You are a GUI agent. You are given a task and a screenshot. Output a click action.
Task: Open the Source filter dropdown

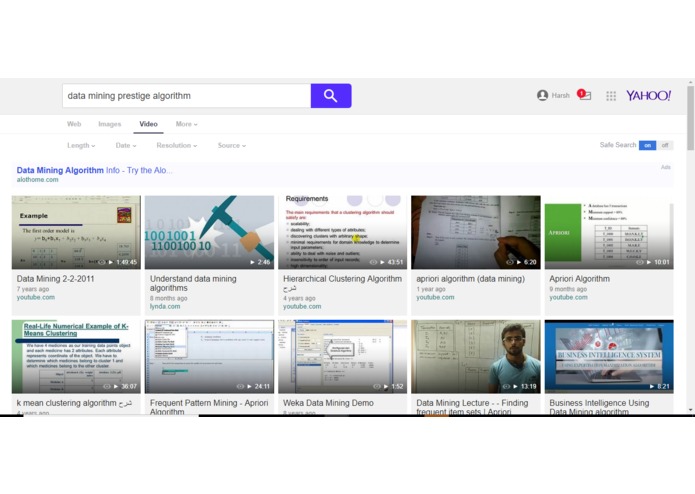(x=231, y=145)
